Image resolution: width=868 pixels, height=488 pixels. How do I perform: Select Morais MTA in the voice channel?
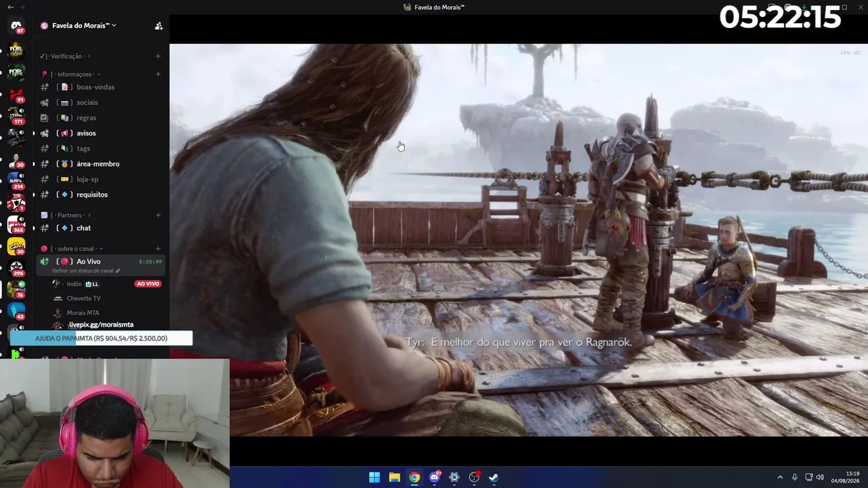coord(83,312)
